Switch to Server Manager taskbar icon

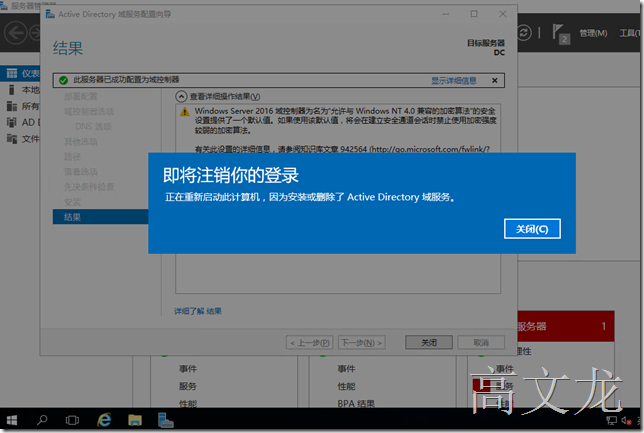(166, 420)
